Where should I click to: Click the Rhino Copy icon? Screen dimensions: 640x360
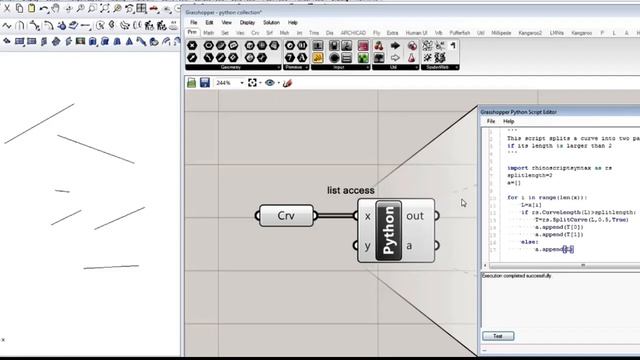19,8
